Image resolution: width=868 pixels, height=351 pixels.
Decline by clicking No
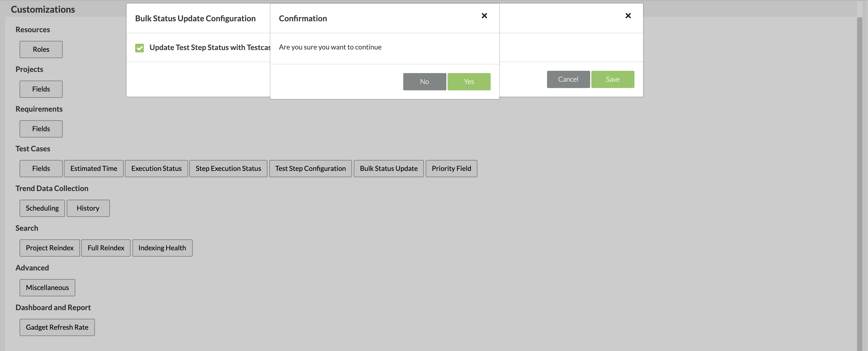tap(424, 82)
